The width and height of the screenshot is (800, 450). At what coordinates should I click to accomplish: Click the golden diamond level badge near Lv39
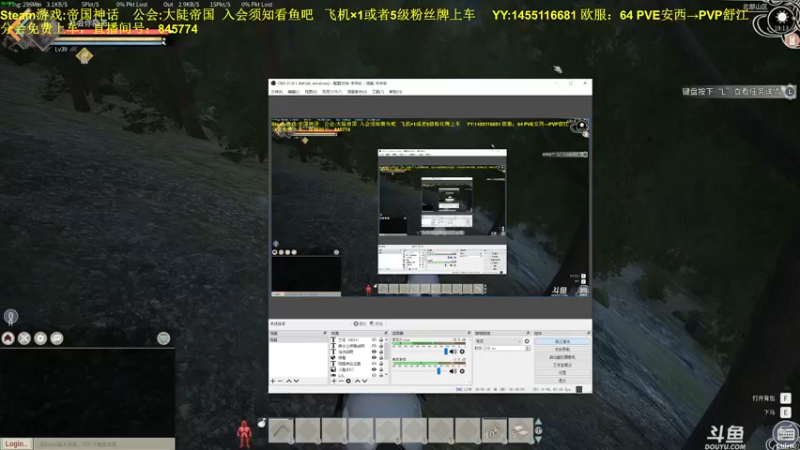click(x=84, y=56)
